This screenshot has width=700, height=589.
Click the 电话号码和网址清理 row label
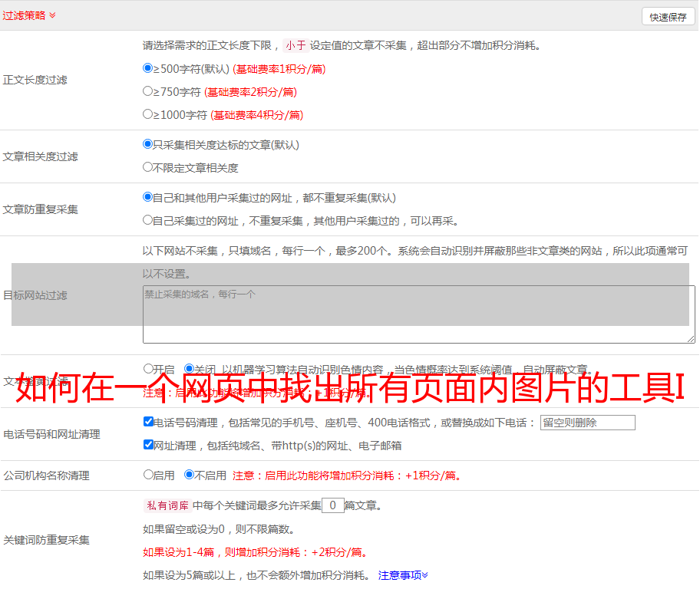[51, 434]
